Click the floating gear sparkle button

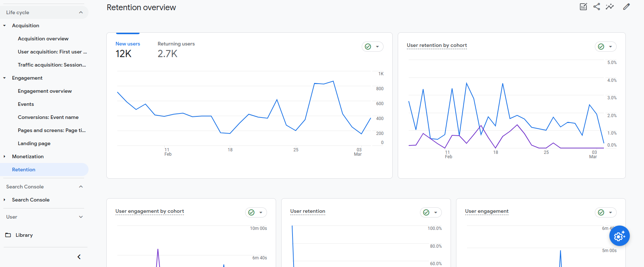click(620, 236)
